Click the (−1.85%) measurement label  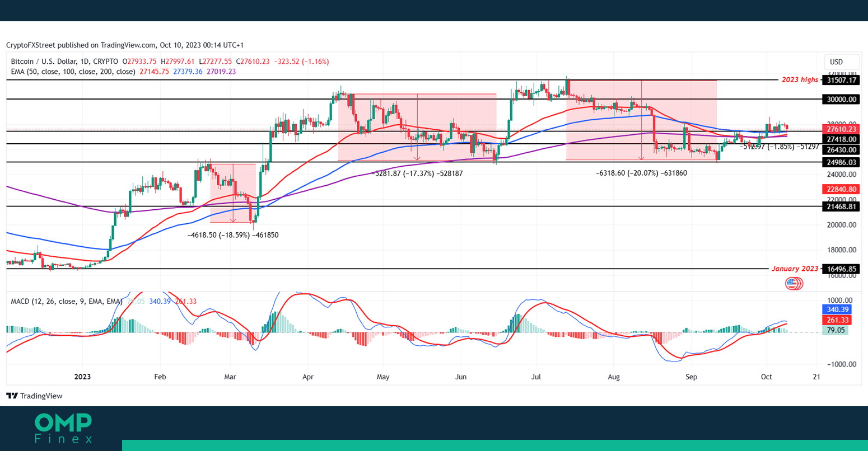[781, 147]
